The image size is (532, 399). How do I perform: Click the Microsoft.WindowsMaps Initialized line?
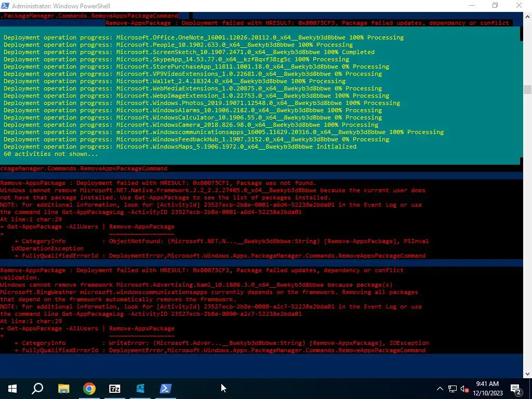pos(180,147)
